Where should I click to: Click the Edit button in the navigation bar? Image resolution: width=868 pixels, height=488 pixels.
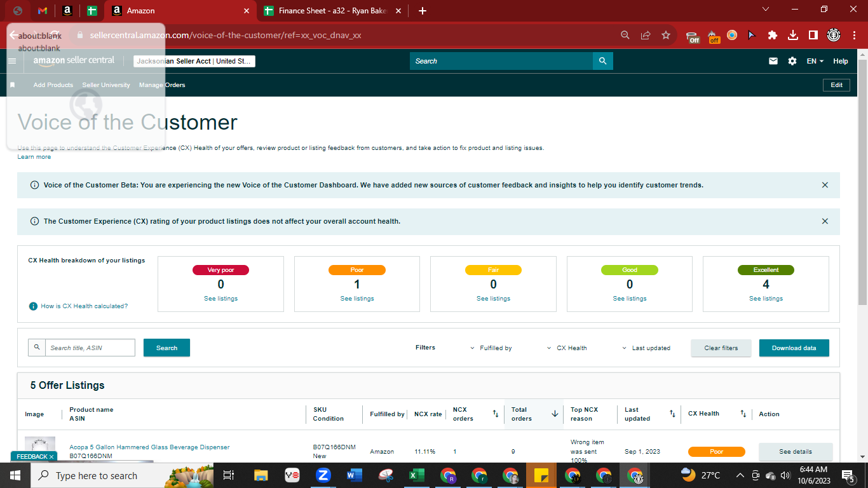tap(836, 85)
